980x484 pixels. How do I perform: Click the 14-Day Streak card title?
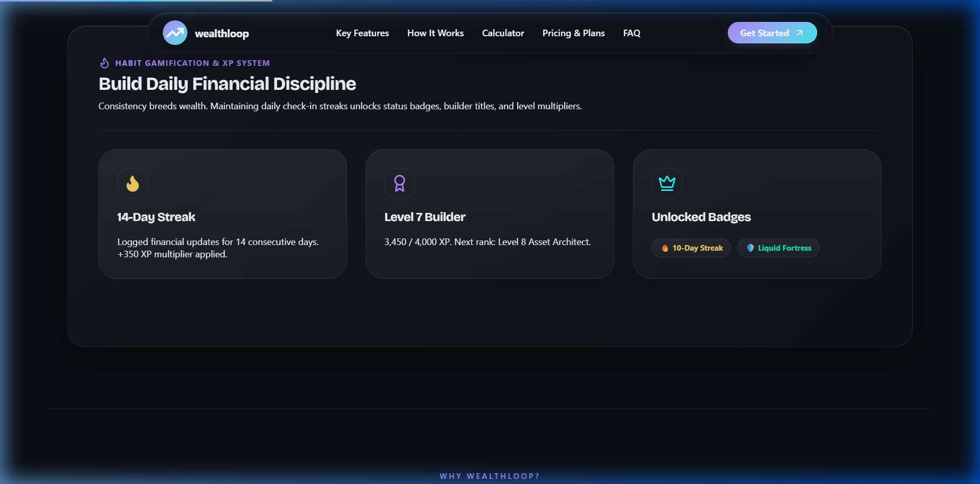click(156, 217)
